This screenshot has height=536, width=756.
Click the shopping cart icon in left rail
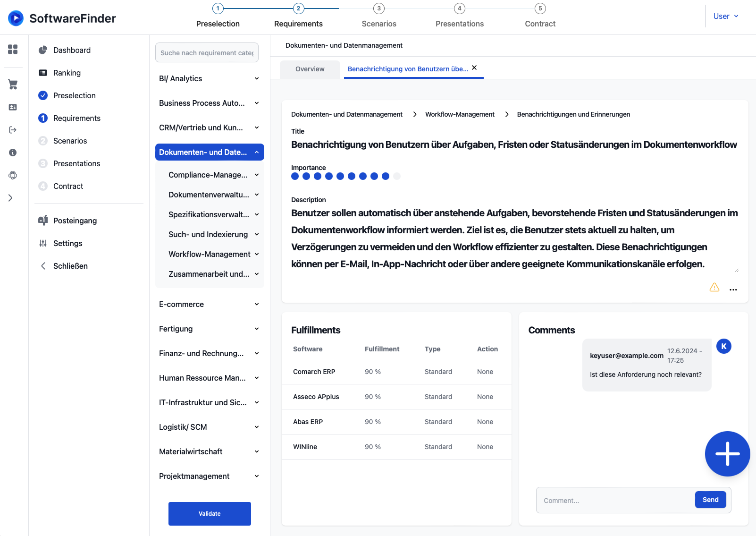click(13, 85)
